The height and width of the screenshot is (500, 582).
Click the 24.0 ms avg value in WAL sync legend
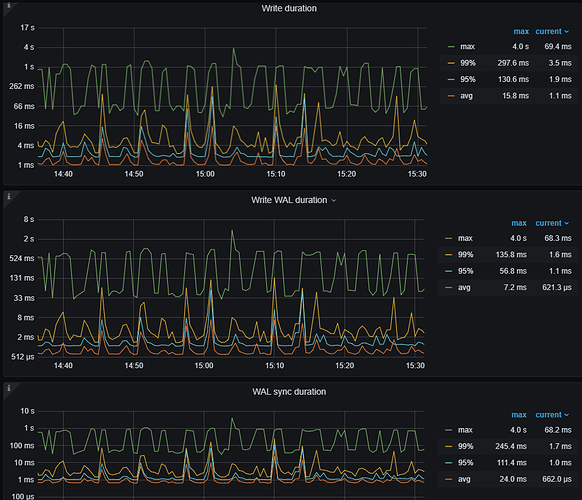513,479
